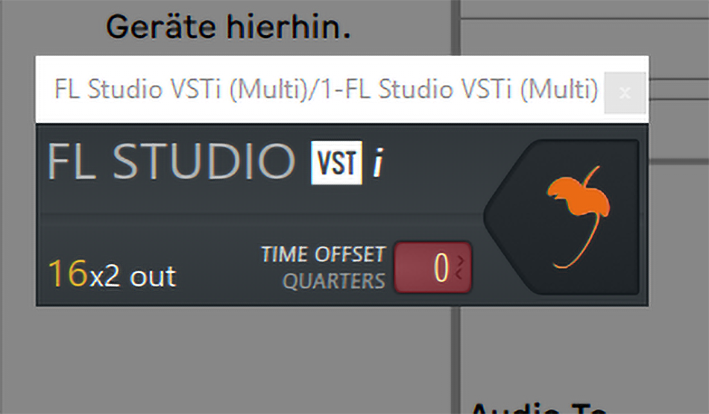Click the yellow 16 output count number
This screenshot has height=414, width=709.
pos(67,273)
